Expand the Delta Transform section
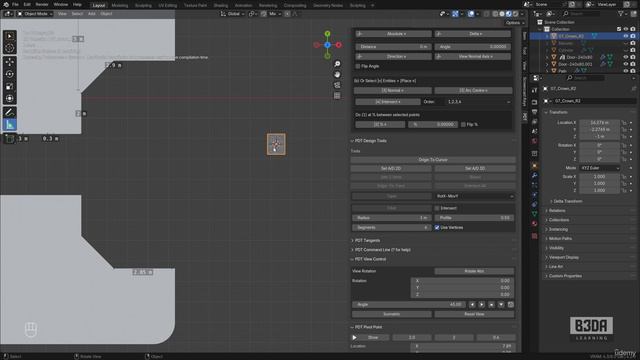Image resolution: width=640 pixels, height=360 pixels. click(x=568, y=201)
